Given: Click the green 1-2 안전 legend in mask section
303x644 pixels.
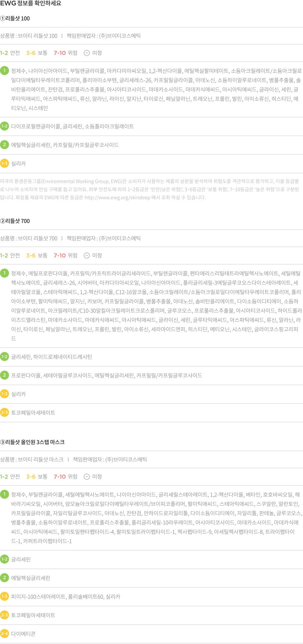Looking at the screenshot, I should pyautogui.click(x=10, y=477).
